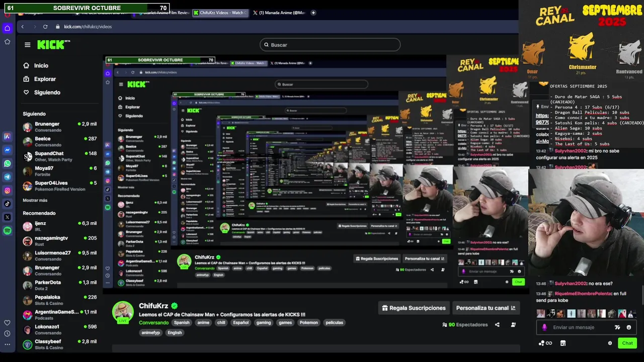644x362 pixels.
Task: Click purple microphone icon in chat box
Action: 544,327
